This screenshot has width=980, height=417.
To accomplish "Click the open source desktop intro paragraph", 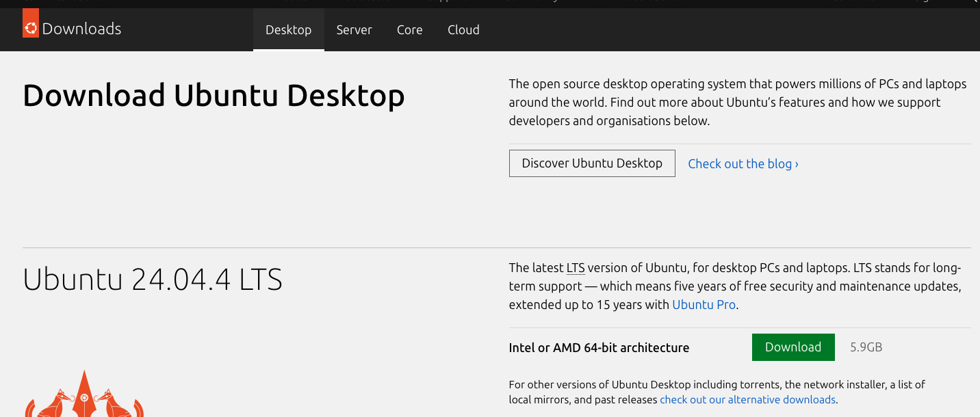I will (x=737, y=103).
